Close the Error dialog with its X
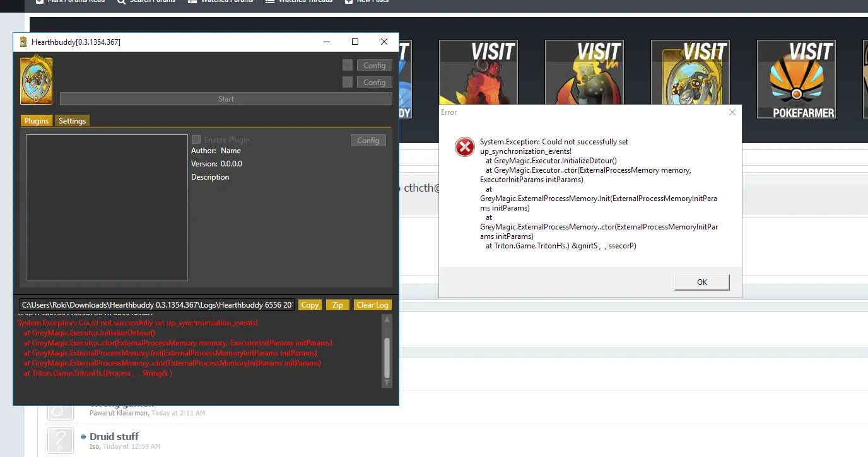This screenshot has height=457, width=868. click(732, 112)
